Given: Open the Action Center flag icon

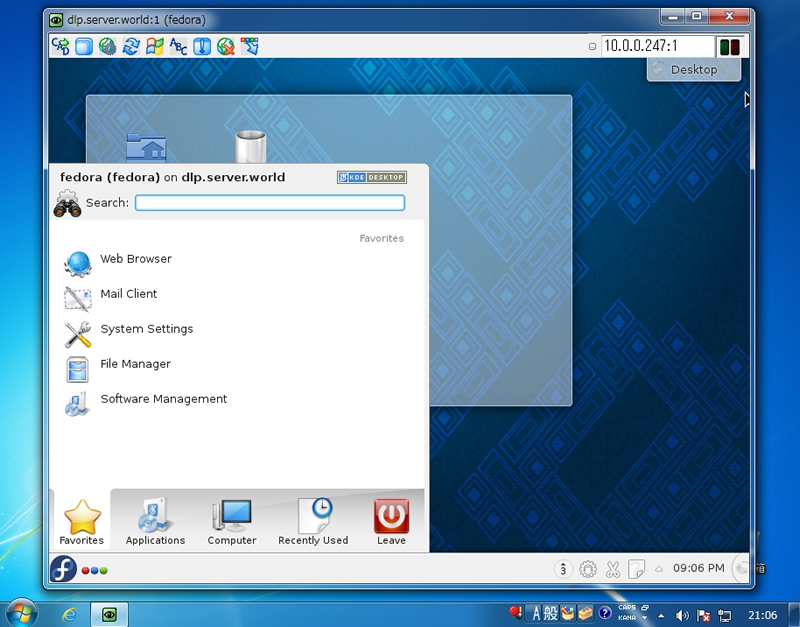Looking at the screenshot, I should [x=704, y=616].
